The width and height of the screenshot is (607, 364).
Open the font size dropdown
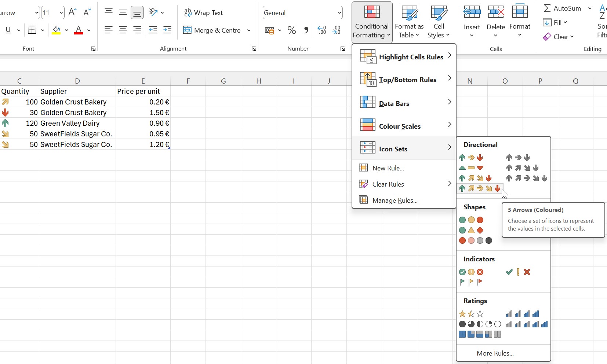point(61,13)
